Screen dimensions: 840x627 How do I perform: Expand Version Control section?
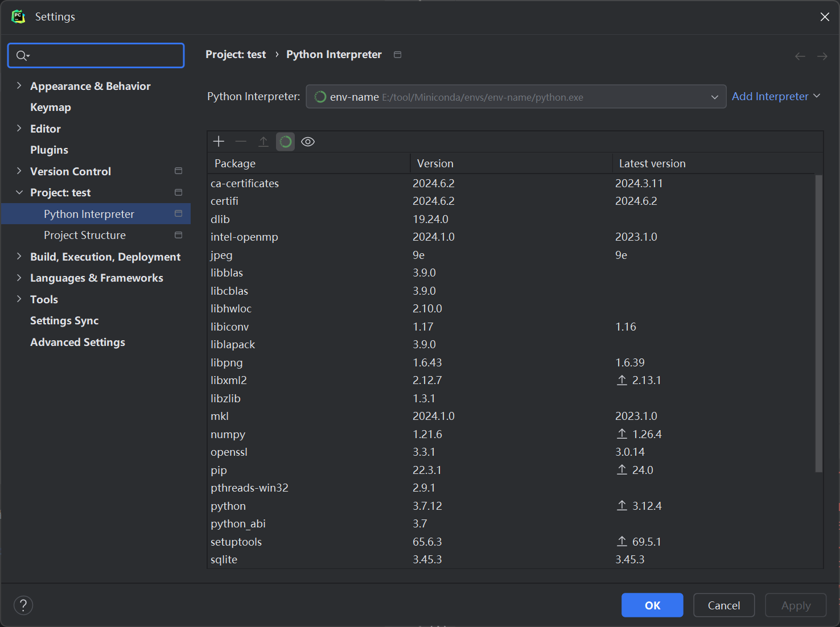pos(19,171)
